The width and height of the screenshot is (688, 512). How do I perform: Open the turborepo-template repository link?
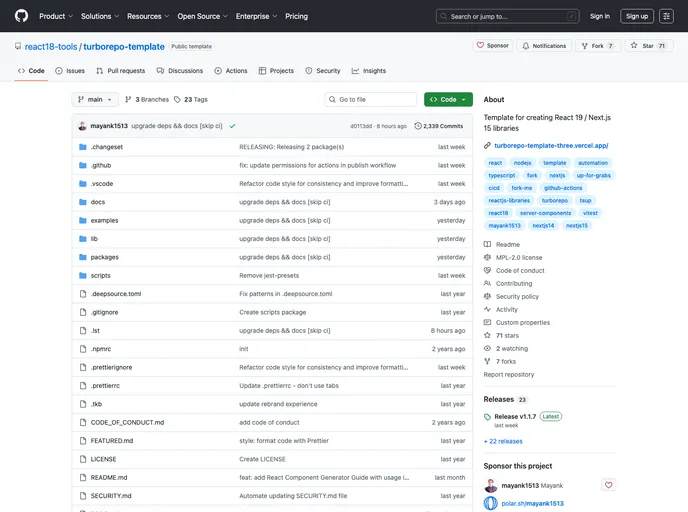click(124, 47)
